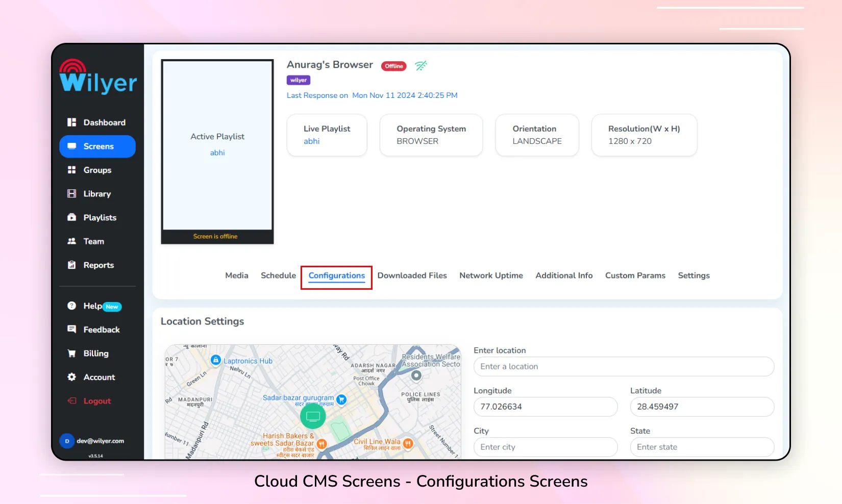Go to the Custom Params tab

(635, 275)
